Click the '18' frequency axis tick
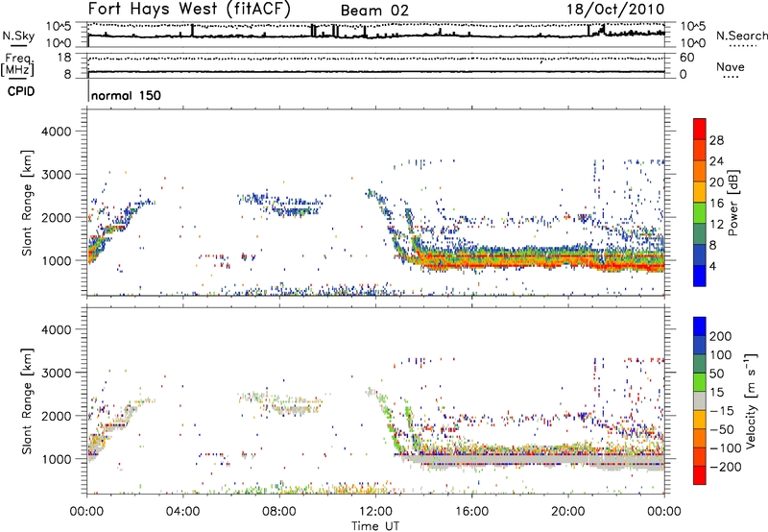Image resolution: width=768 pixels, height=532 pixels. [x=64, y=58]
